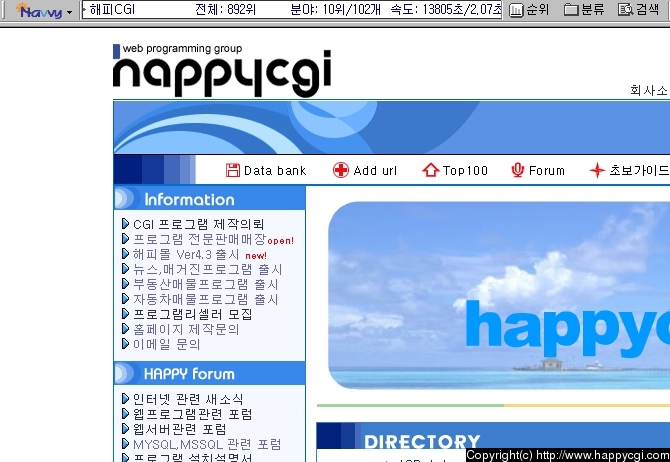The width and height of the screenshot is (670, 462).
Task: Open 부동산매물프로그램 출시 link
Action: pyautogui.click(x=206, y=284)
